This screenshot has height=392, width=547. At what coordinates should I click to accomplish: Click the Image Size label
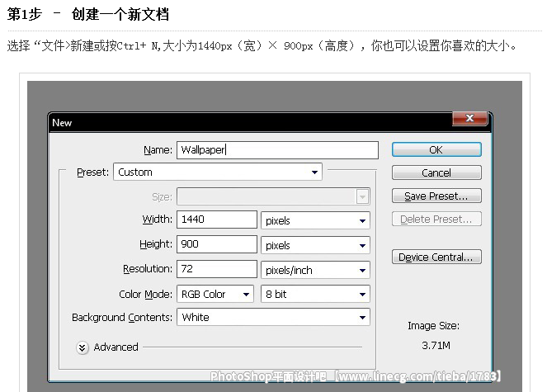tap(434, 326)
